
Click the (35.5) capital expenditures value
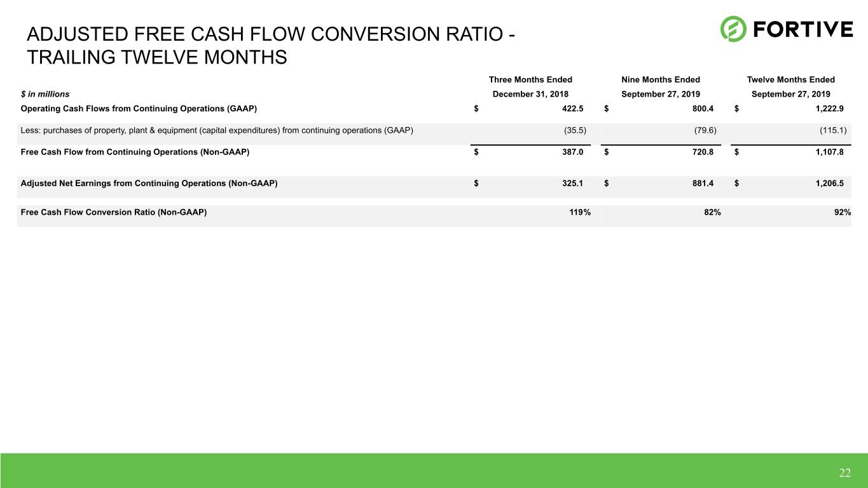pyautogui.click(x=575, y=131)
